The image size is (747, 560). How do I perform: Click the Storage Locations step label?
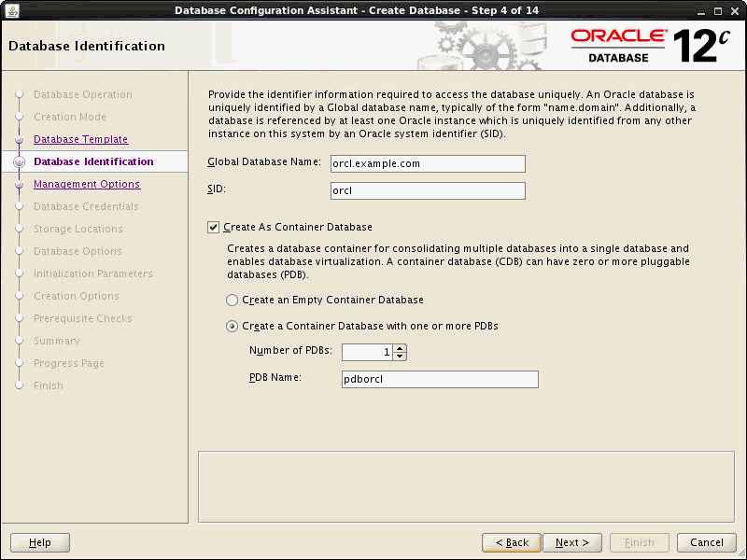[78, 229]
